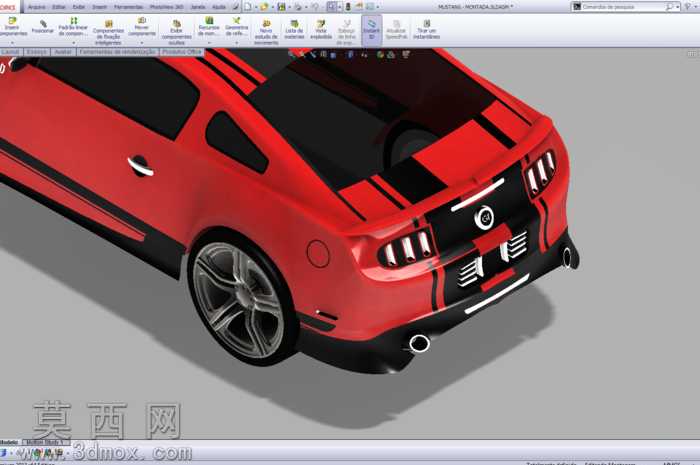Click Componentes de fixação inteligentes tool
This screenshot has height=465, width=700.
(108, 33)
